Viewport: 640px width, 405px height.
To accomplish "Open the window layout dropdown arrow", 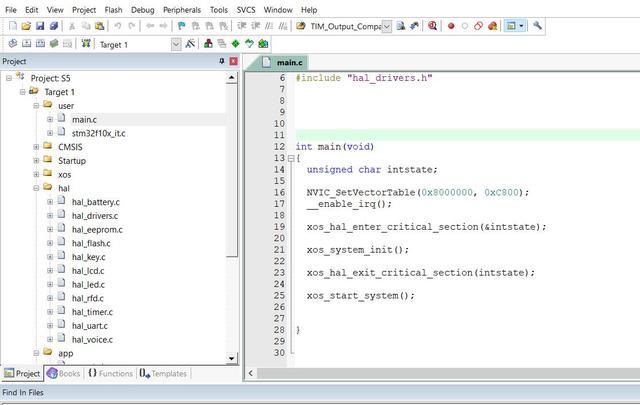I will (x=521, y=26).
